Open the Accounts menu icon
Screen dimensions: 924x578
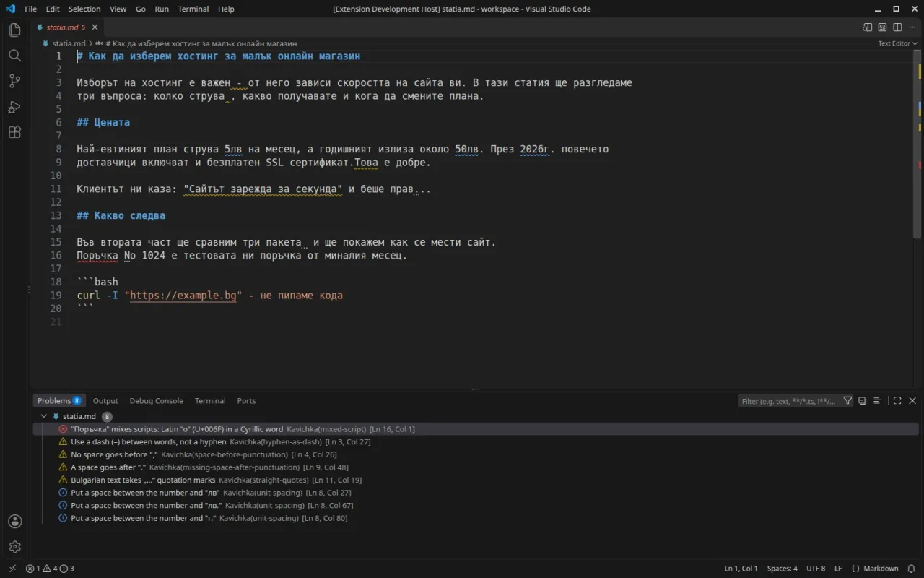[x=14, y=522]
